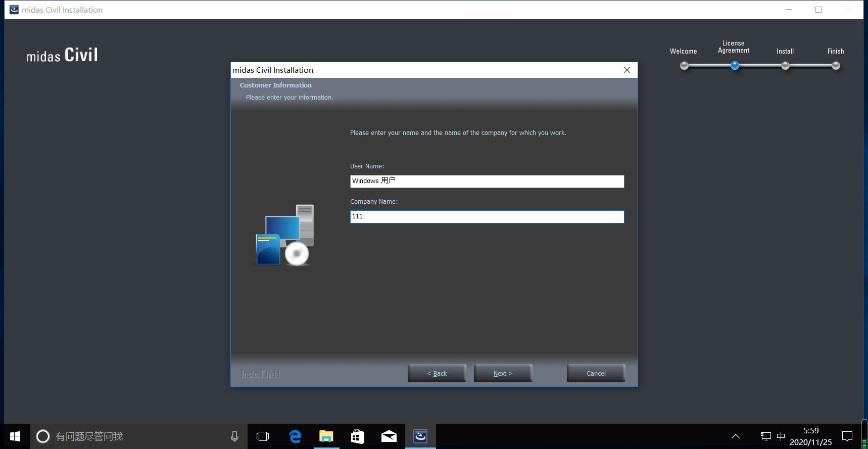Open the Action Center notifications icon
Screen dimensions: 868x449
847,436
